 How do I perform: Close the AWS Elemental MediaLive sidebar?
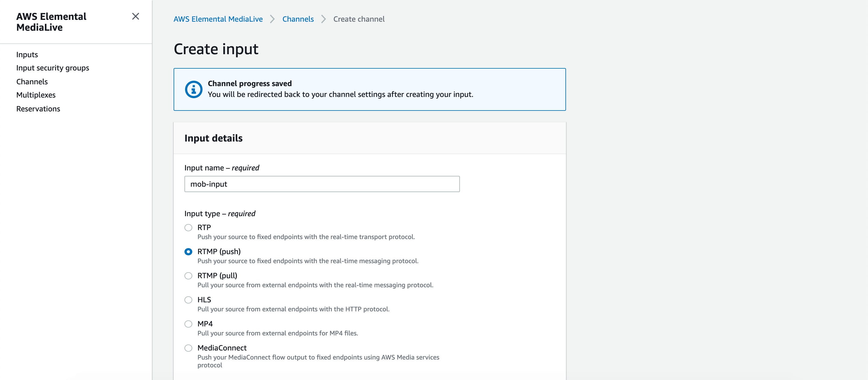135,16
